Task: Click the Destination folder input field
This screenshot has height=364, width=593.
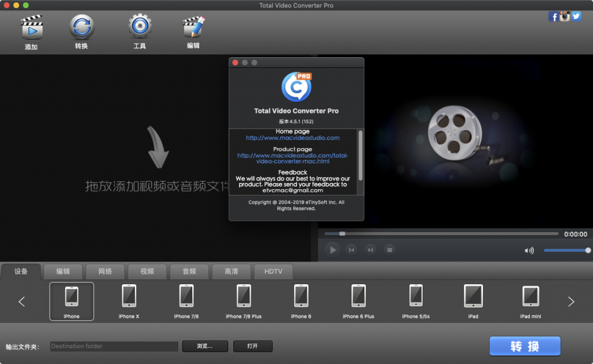Action: tap(114, 346)
